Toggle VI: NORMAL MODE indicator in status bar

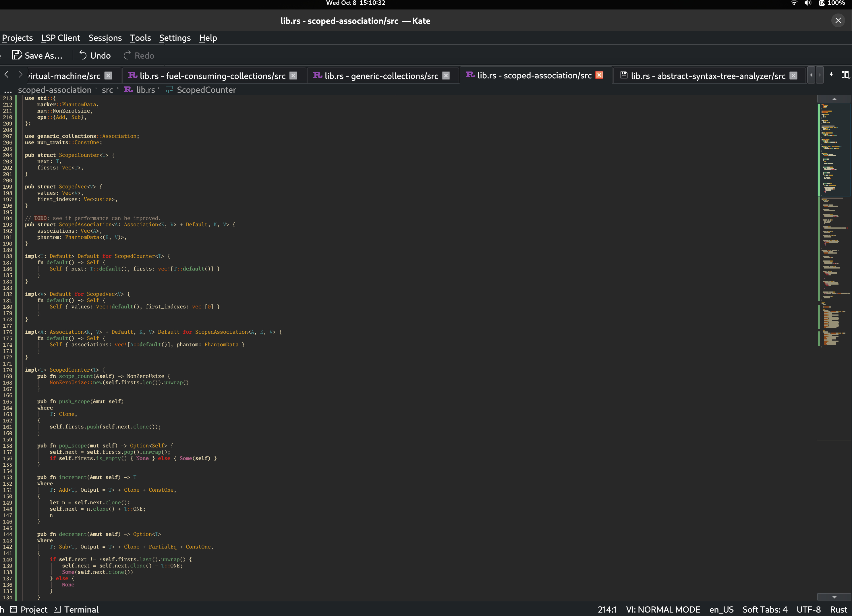663,609
